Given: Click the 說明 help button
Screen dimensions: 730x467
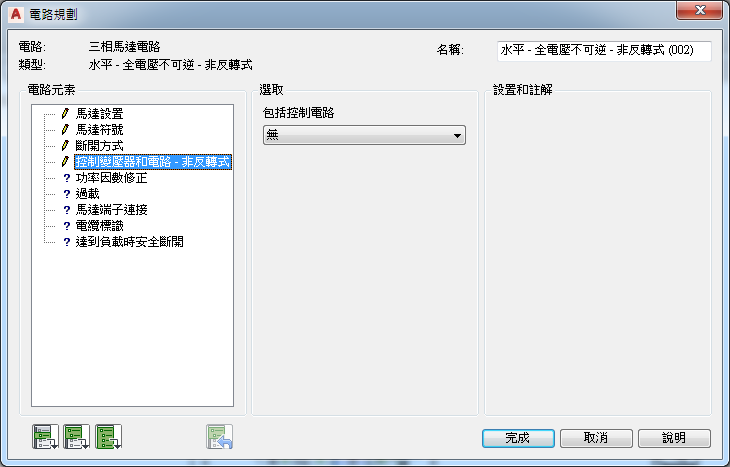Looking at the screenshot, I should coord(674,438).
